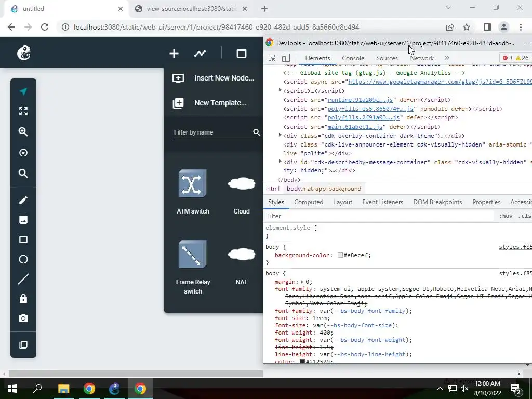Click the share page icon in address bar

[450, 27]
